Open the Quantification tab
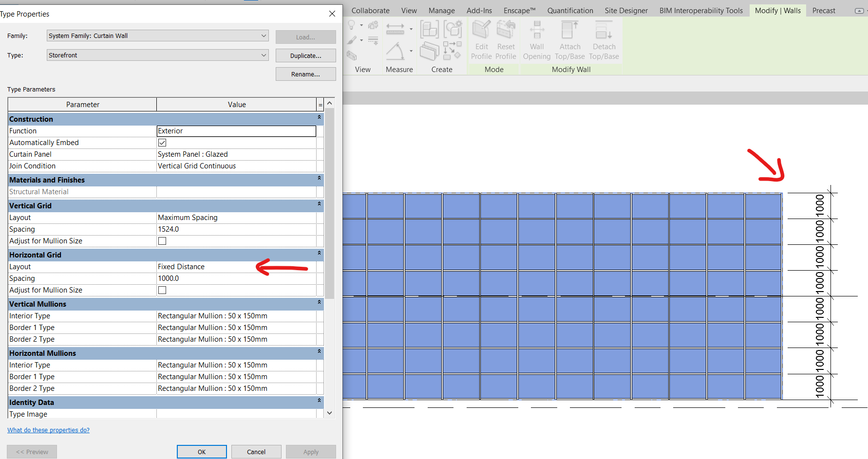Image resolution: width=868 pixels, height=459 pixels. [x=570, y=11]
